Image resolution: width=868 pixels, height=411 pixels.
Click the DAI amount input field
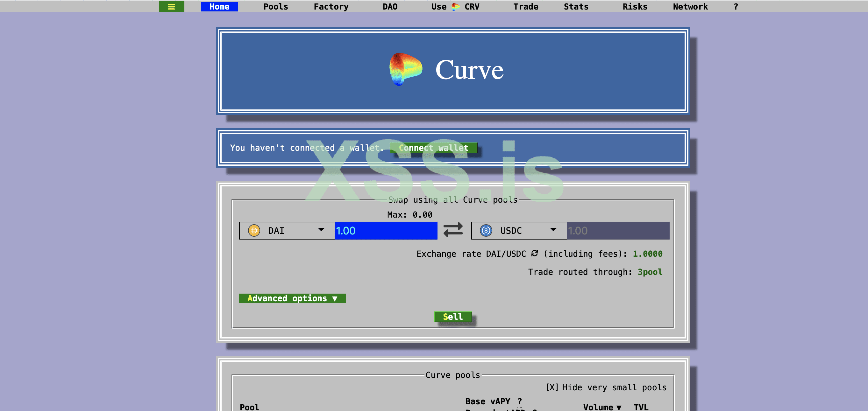[x=386, y=231]
